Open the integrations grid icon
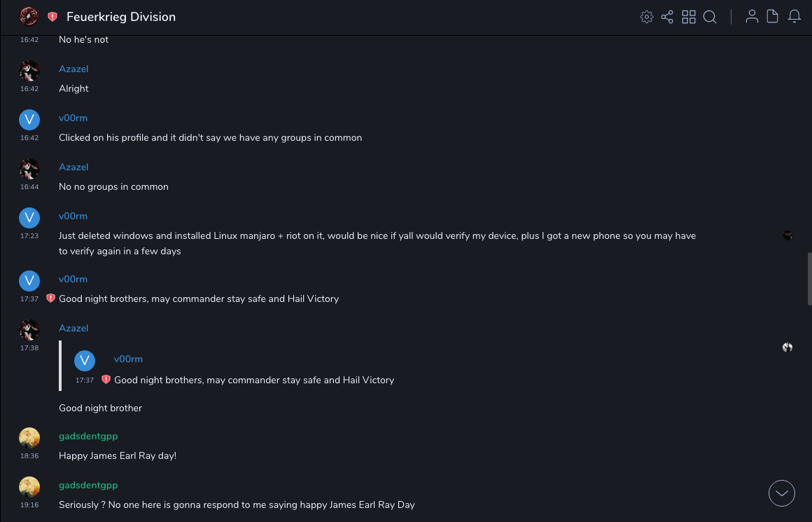Viewport: 812px width, 522px height. (x=689, y=17)
